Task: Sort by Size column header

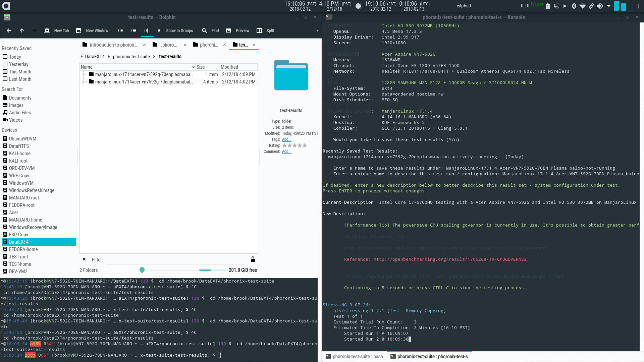Action: click(208, 67)
